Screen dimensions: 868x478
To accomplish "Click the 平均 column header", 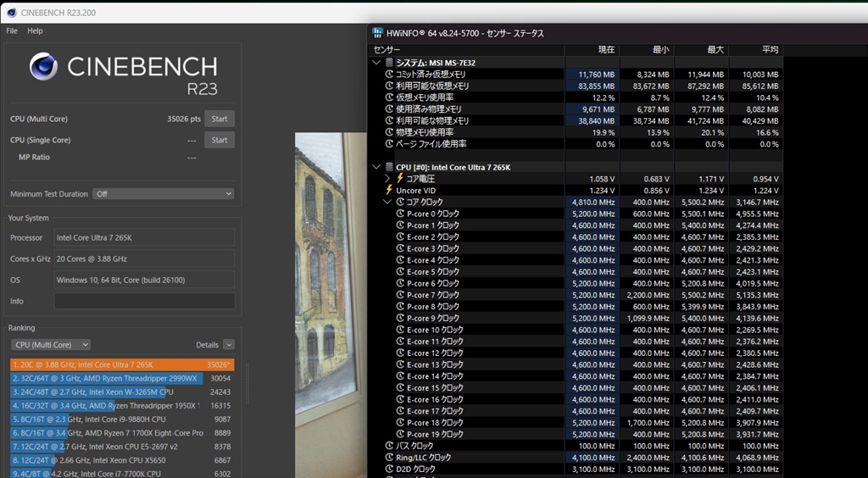I will tap(755, 50).
